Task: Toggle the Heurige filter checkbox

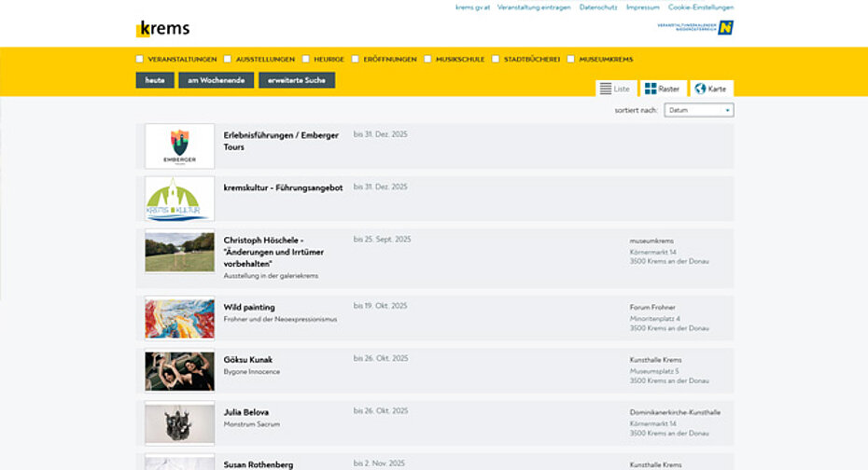Action: point(306,59)
